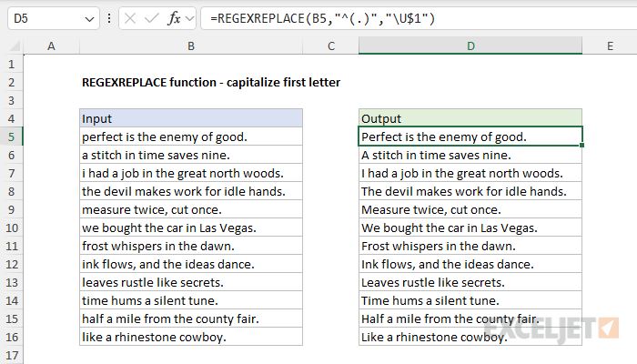Click the Cancel (X) formula bar icon

127,18
